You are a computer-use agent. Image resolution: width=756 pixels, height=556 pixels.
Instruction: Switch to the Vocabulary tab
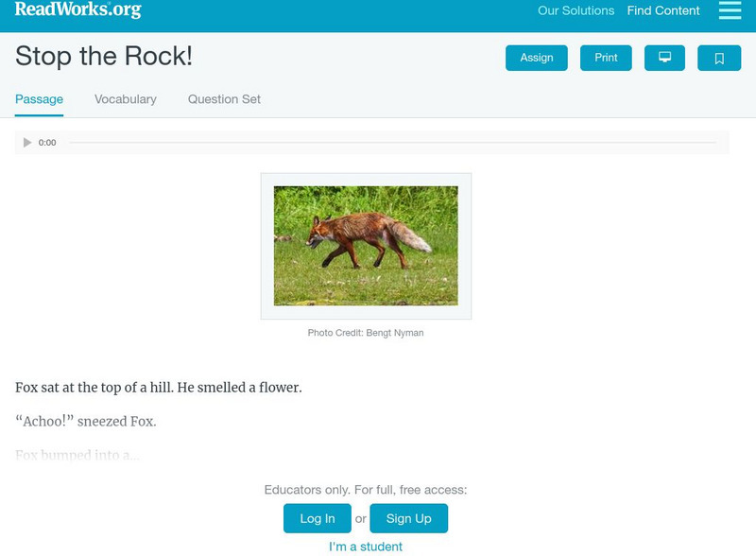126,99
